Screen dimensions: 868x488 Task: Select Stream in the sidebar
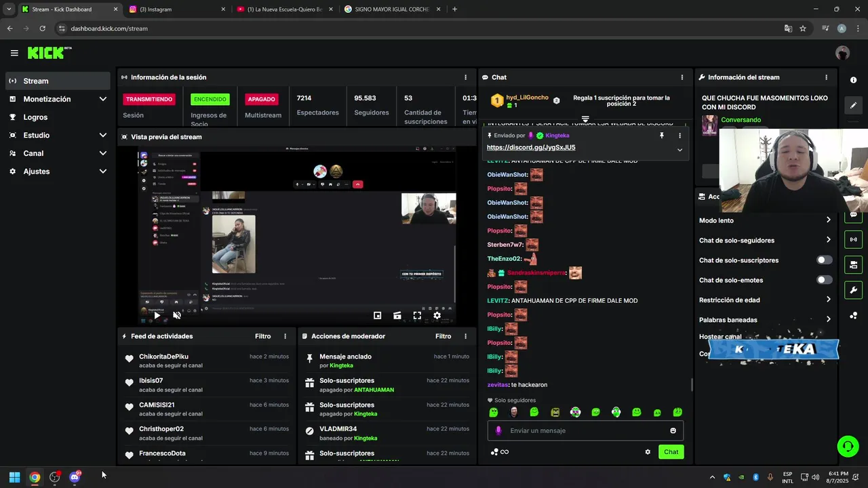pyautogui.click(x=58, y=81)
